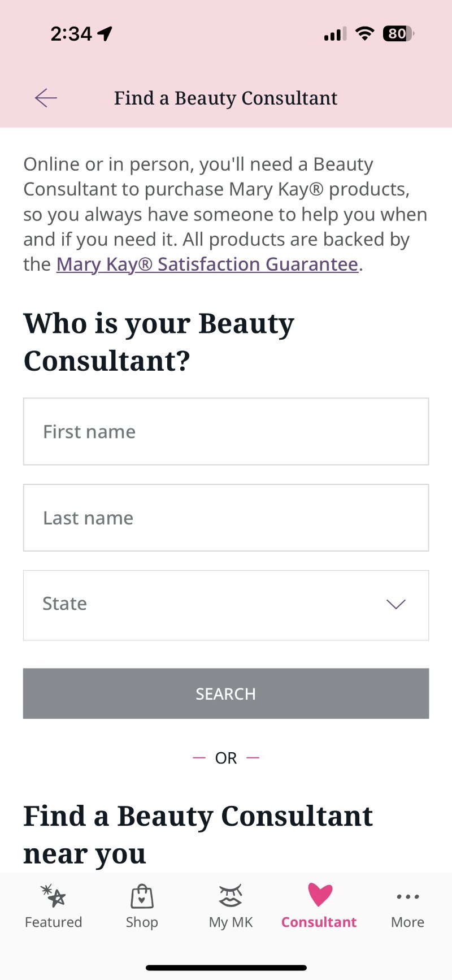Open the Featured sparkle stars icon
Viewport: 452px width, 980px height.
tap(54, 896)
